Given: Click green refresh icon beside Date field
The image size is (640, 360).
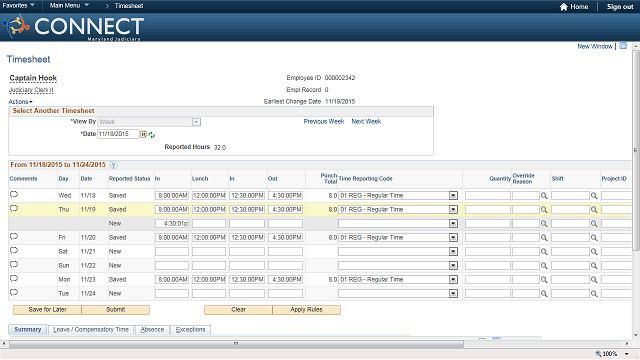Looking at the screenshot, I should (152, 135).
